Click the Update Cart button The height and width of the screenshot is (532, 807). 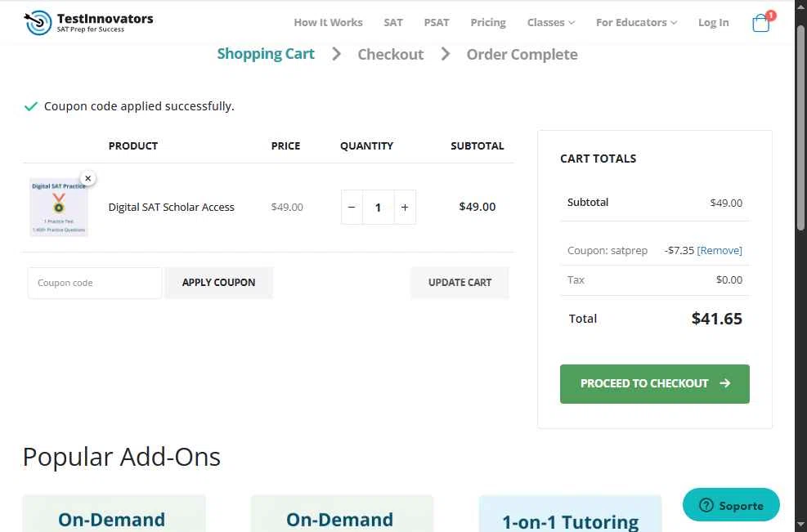coord(460,283)
